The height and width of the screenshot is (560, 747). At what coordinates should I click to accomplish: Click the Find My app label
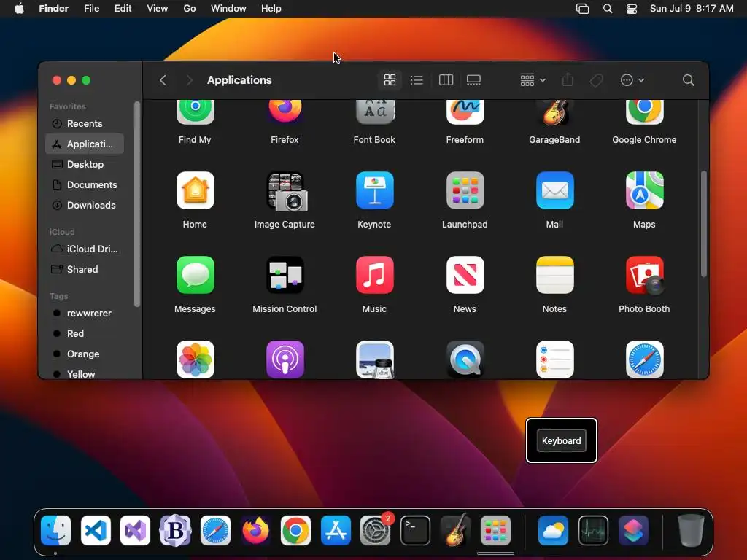point(195,139)
